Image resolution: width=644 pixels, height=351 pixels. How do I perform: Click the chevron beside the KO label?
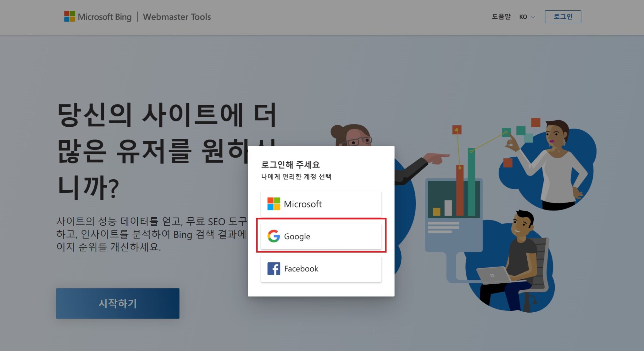coord(532,17)
